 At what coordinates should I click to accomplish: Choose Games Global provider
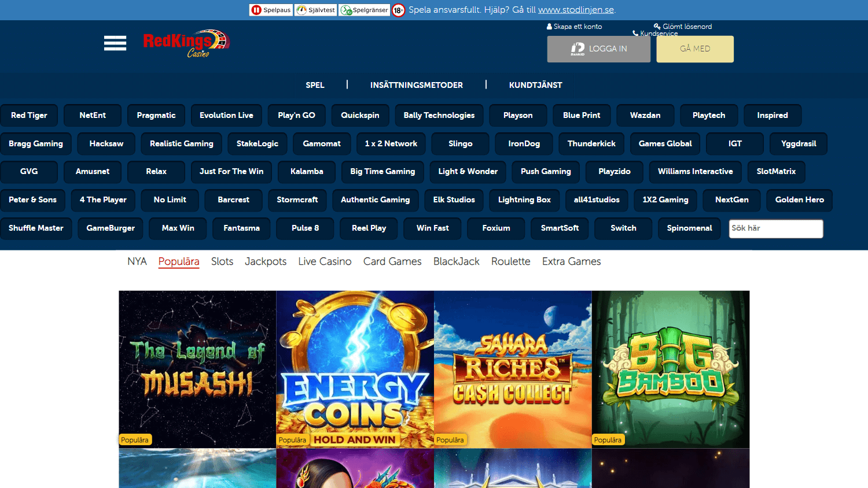665,143
